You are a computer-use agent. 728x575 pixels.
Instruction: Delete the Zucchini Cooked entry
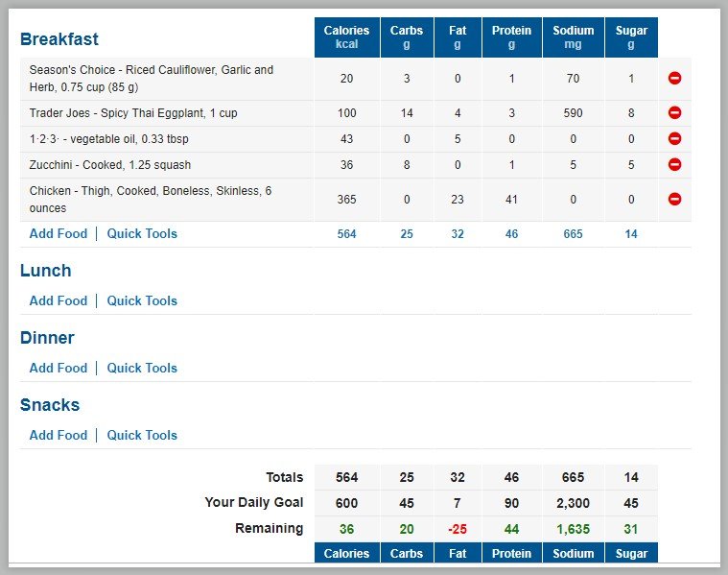click(674, 164)
